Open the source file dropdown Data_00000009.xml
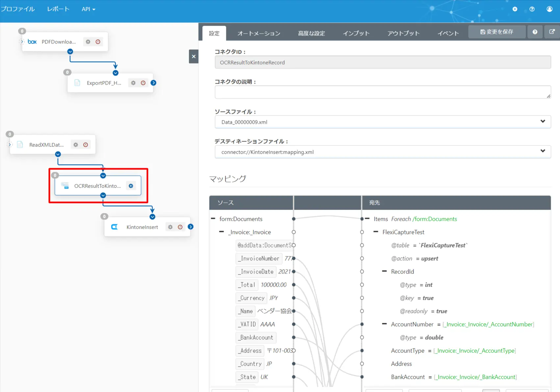 [x=383, y=122]
